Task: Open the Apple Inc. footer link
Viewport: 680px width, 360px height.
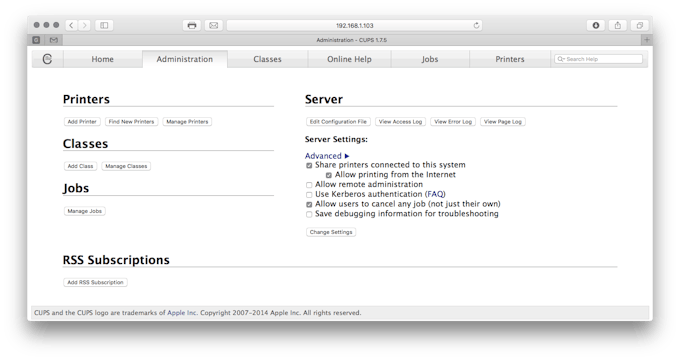Action: 182,313
